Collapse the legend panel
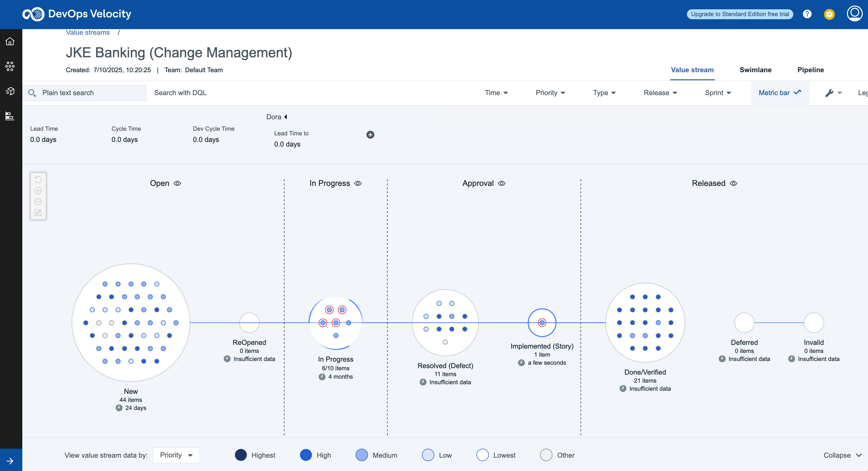Viewport: 868px width, 471px height. [842, 455]
